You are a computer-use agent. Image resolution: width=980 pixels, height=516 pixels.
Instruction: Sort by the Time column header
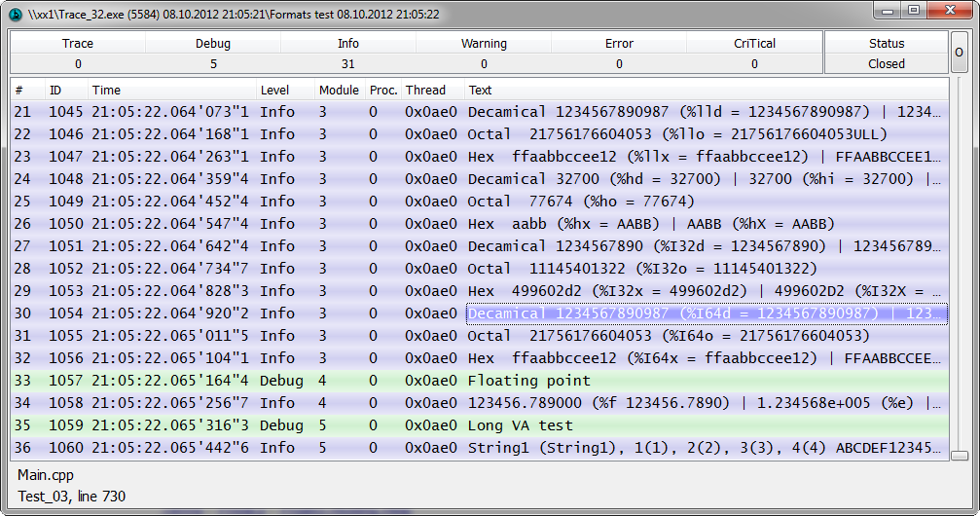[171, 91]
